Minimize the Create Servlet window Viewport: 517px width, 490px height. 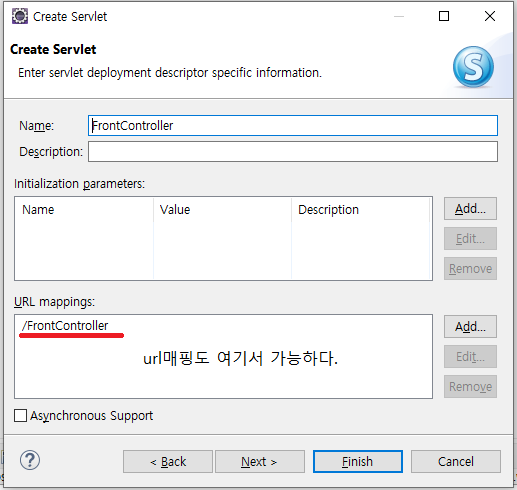coord(399,16)
